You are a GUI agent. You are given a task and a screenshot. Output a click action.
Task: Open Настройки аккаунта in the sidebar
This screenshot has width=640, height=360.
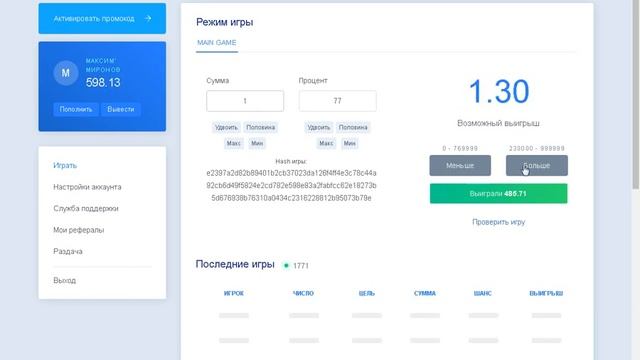click(x=87, y=187)
